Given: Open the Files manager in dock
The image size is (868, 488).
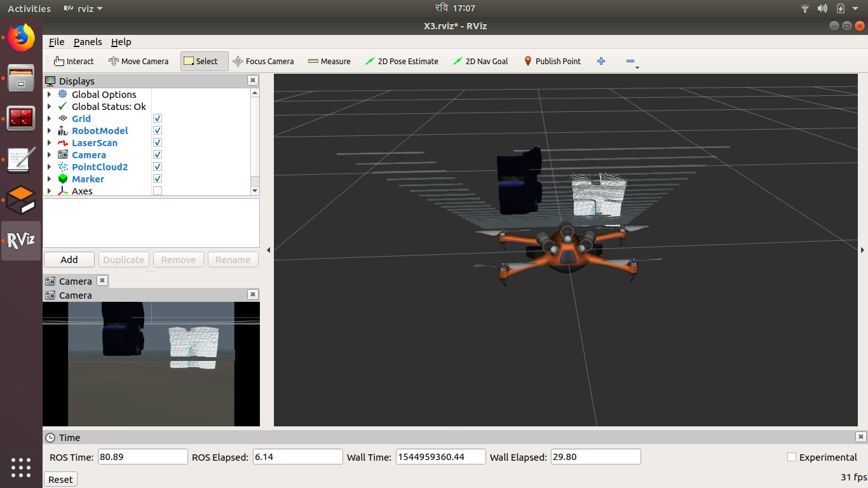Looking at the screenshot, I should coord(21,78).
